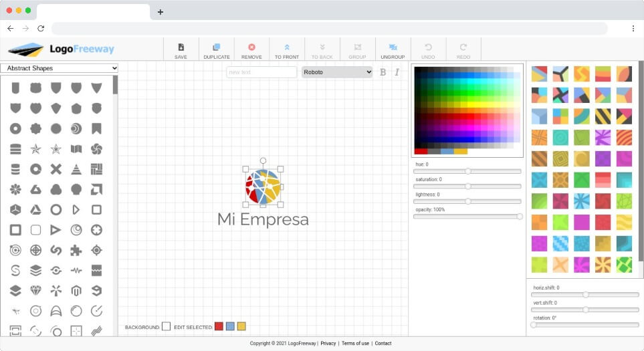644x351 pixels.
Task: Click the LogoFreeway logo
Action: [61, 49]
